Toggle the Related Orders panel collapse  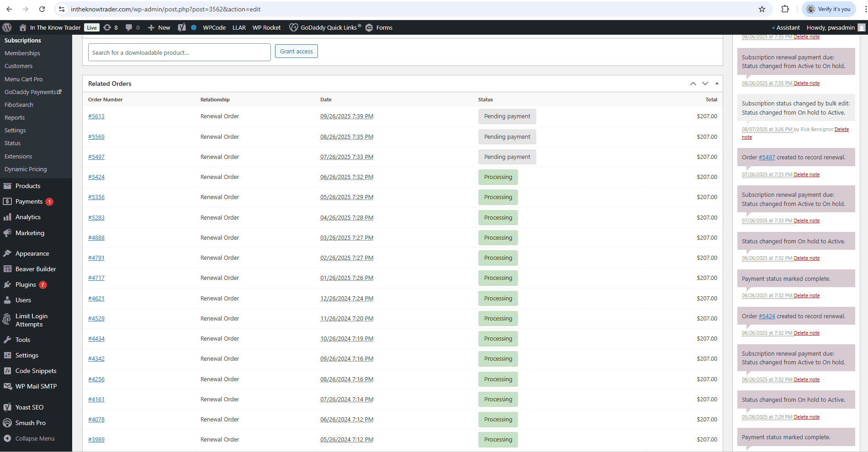(717, 84)
